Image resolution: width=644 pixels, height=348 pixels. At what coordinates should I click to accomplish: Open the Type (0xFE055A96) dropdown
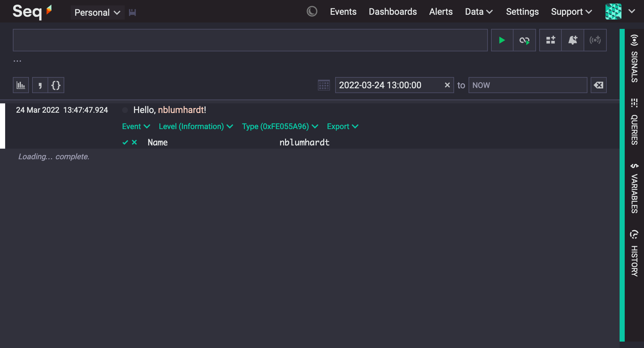coord(280,126)
